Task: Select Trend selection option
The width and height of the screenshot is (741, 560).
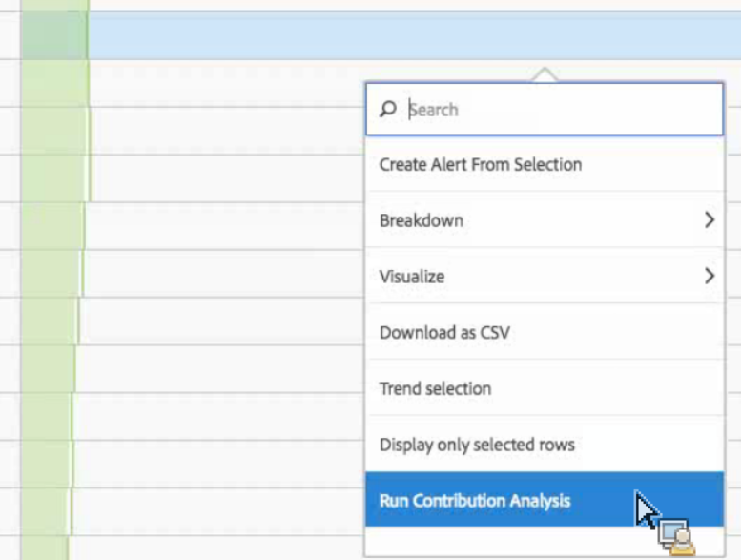Action: pyautogui.click(x=545, y=388)
